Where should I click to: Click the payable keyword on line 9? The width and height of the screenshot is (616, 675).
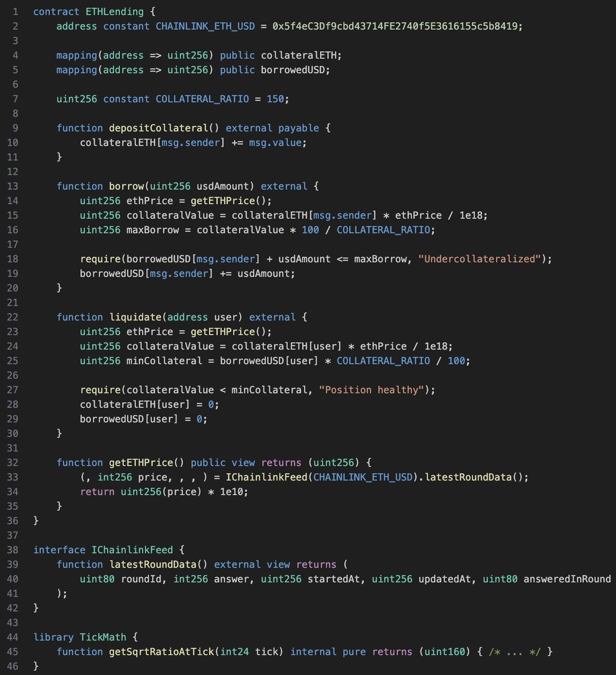pos(299,128)
